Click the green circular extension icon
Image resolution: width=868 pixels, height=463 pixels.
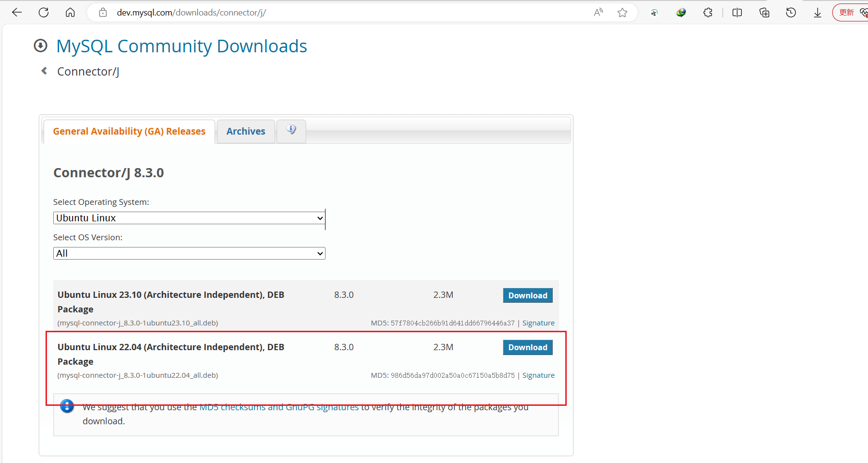click(x=654, y=13)
